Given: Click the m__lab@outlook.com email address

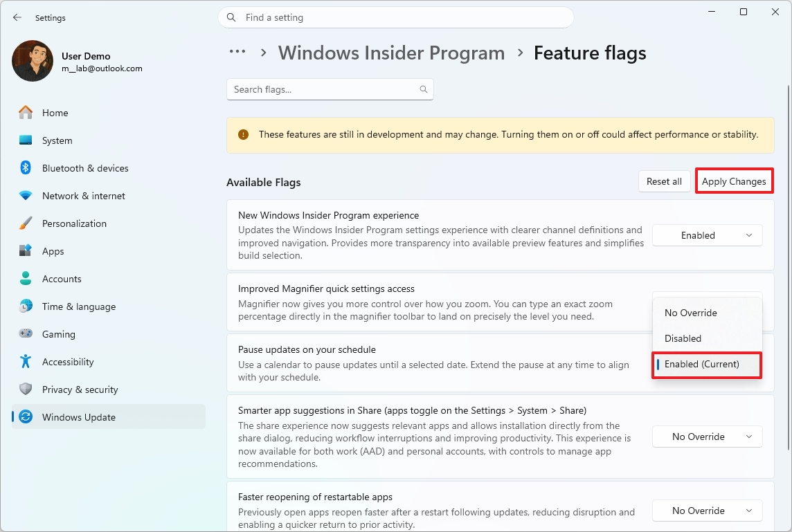Looking at the screenshot, I should [x=102, y=68].
